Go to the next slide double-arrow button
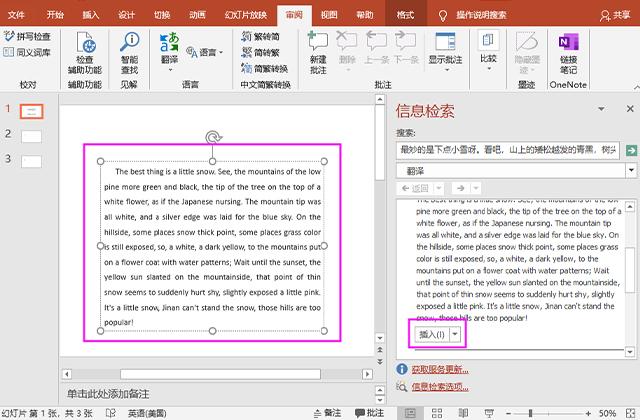640x420 pixels. [380, 362]
